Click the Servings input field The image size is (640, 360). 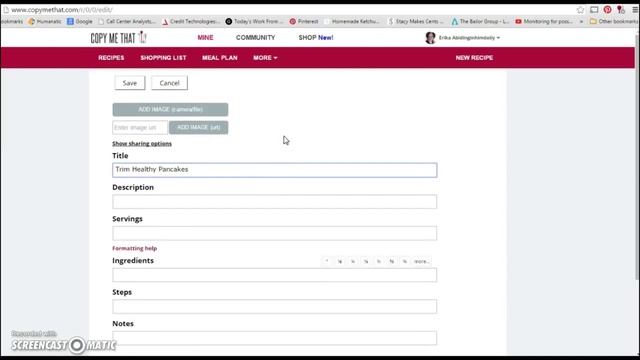click(275, 233)
